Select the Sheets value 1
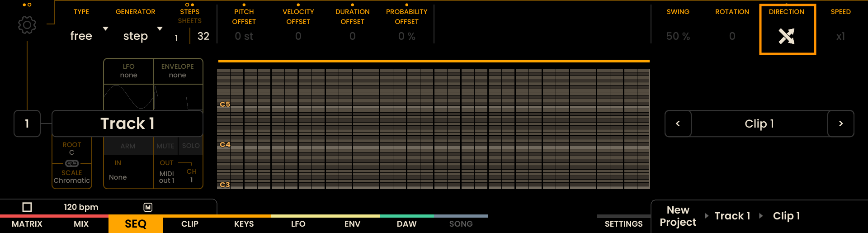 pos(176,38)
